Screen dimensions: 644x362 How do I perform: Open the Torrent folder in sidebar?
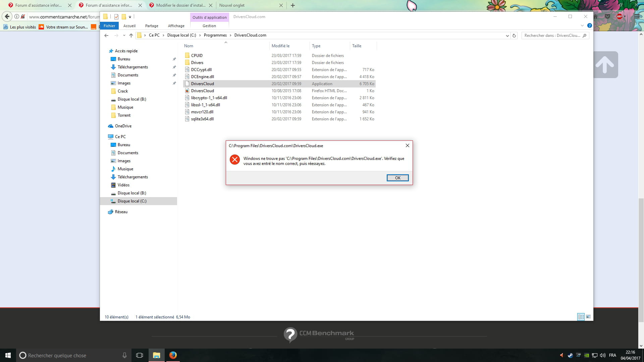[x=124, y=115]
